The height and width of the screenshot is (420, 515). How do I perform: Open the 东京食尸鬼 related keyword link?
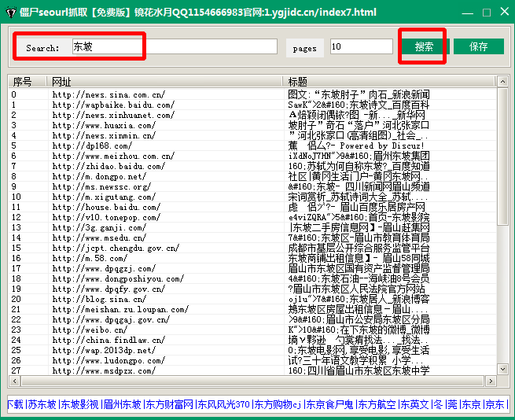(329, 404)
